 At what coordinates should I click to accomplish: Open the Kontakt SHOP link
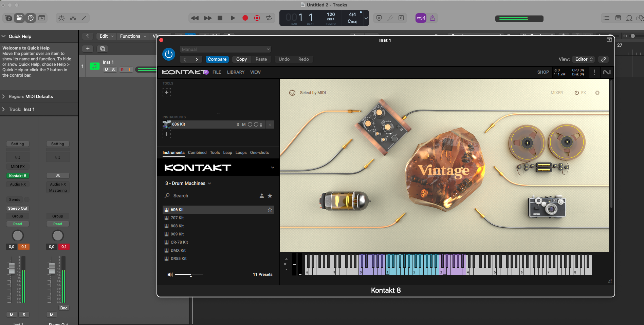pos(543,72)
